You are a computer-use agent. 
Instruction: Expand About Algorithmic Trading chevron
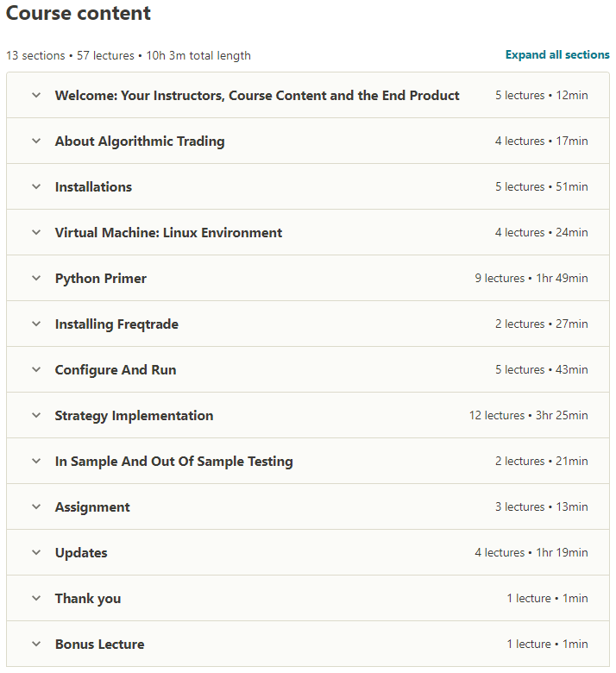(36, 142)
